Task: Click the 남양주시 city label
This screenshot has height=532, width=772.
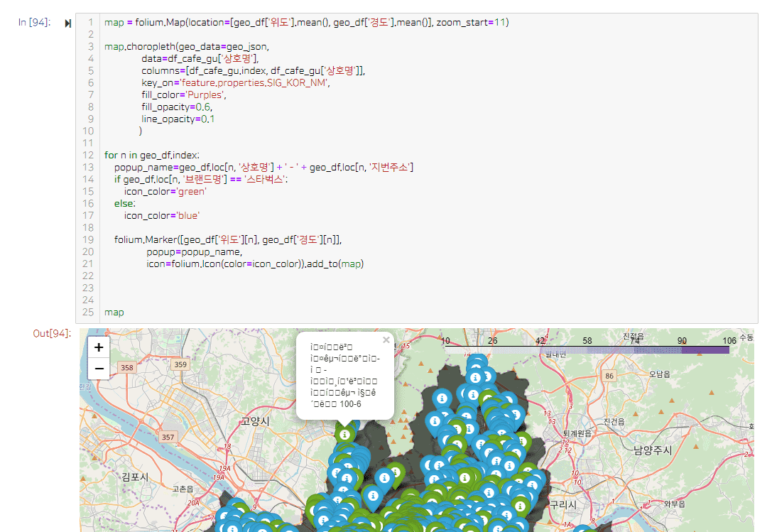Action: [x=651, y=450]
